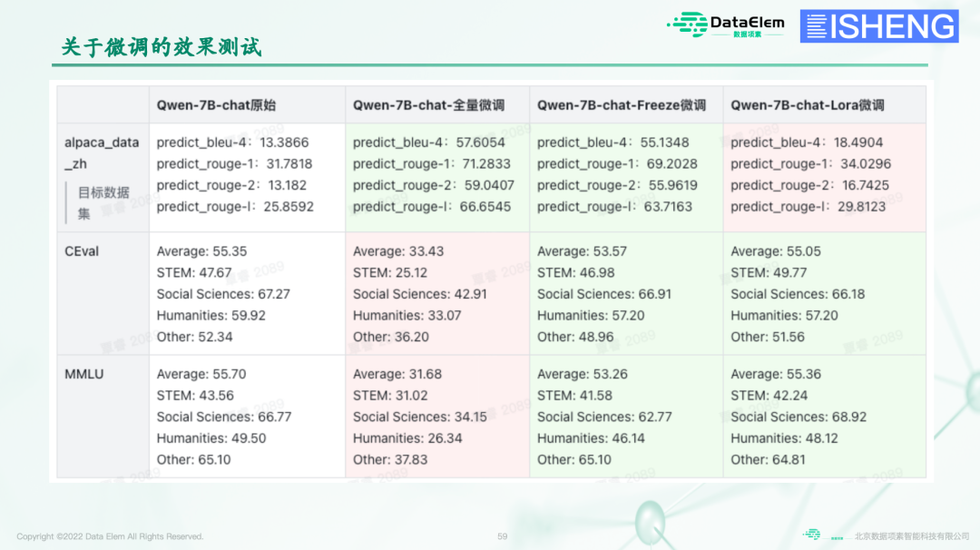This screenshot has height=550, width=980.
Task: Select column header Qwen-7B-chat-全量微调
Action: [428, 105]
